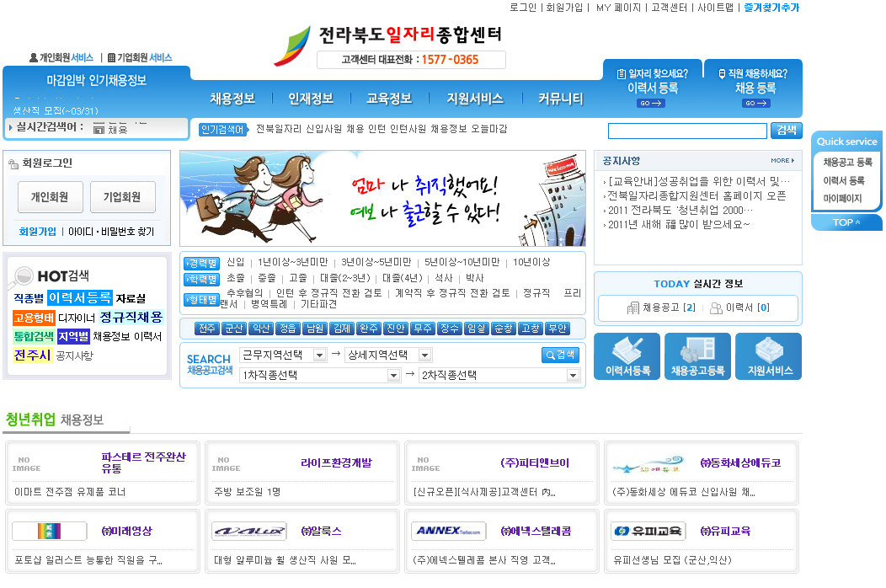
Task: Open the 채용정보 menu
Action: point(232,99)
